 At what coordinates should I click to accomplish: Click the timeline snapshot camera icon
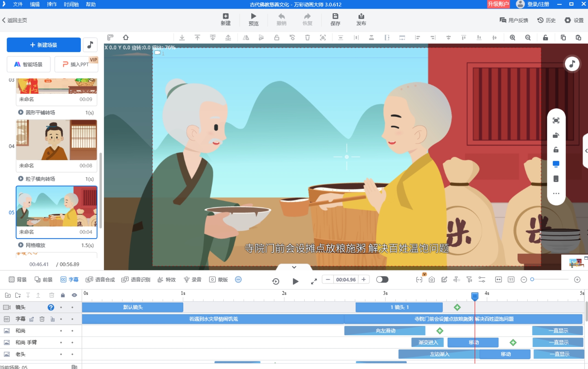432,280
